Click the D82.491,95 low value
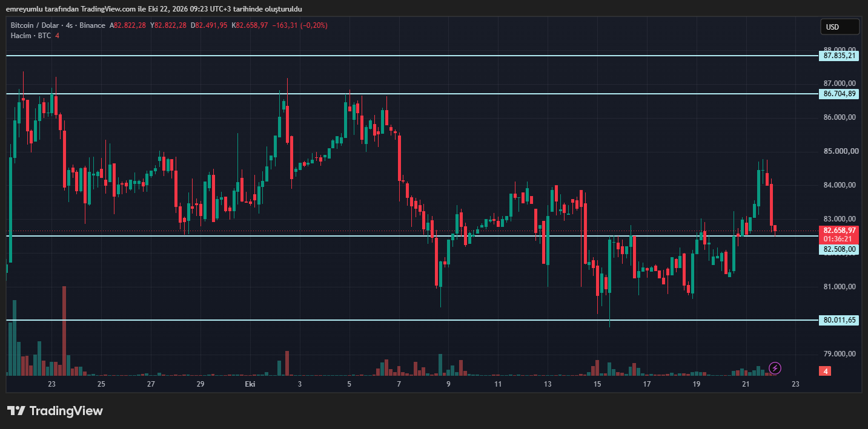Viewport: 868px width, 429px height. tap(209, 25)
